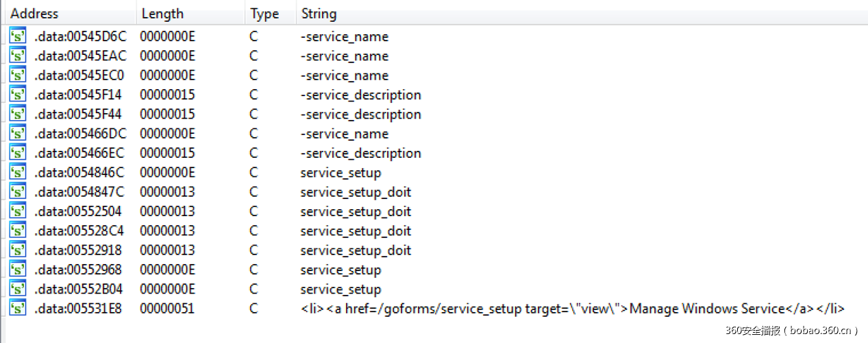The image size is (868, 343).
Task: Select the -service_description string at .data:00545F44
Action: pos(360,115)
